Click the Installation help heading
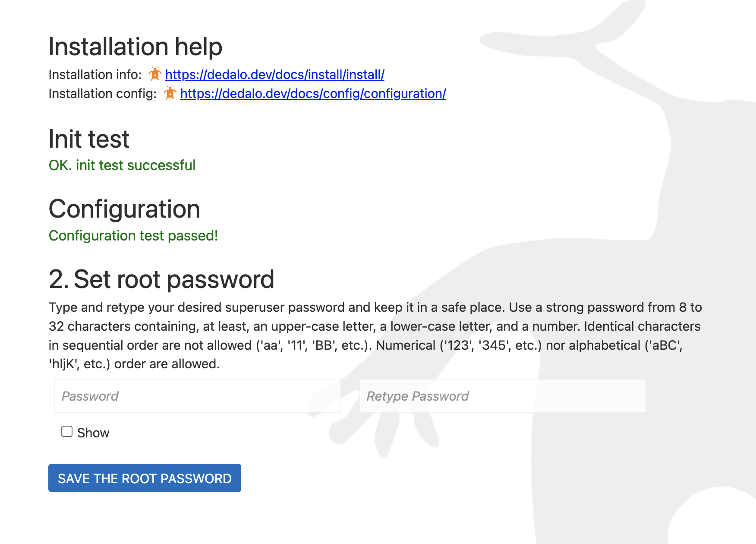This screenshot has height=544, width=756. (135, 47)
